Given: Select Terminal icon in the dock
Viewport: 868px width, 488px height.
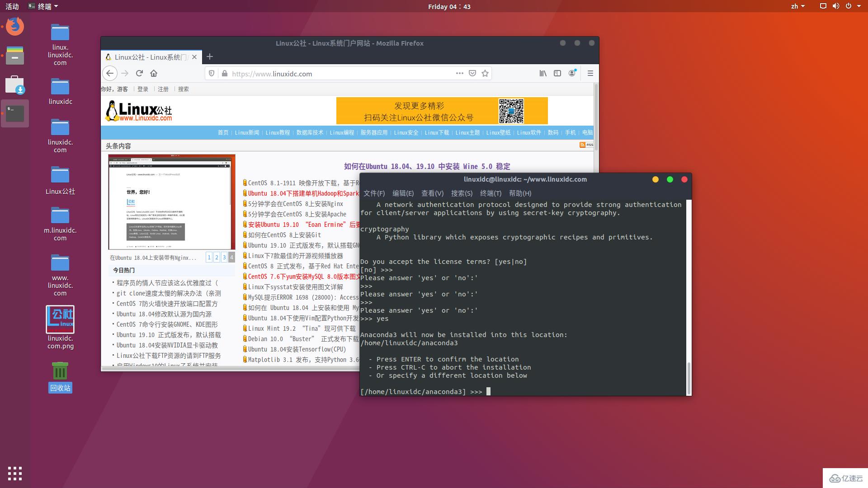Looking at the screenshot, I should click(x=15, y=113).
